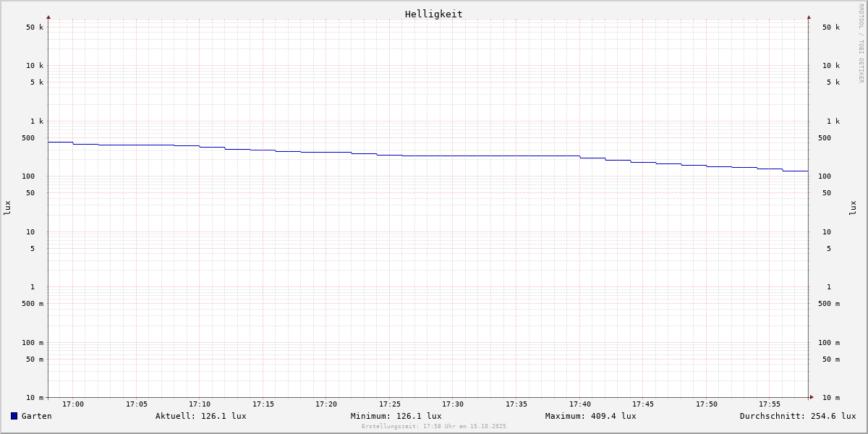This screenshot has height=434, width=868.
Task: Click the Helligkeit chart title
Action: point(433,14)
